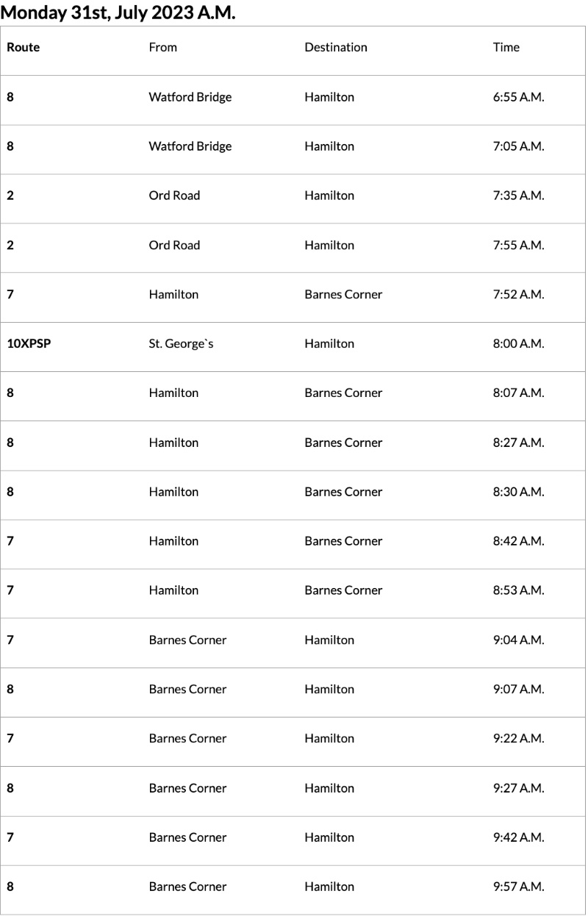The image size is (588, 916).
Task: Select the 7:52 A.M. time entry
Action: pos(518,294)
